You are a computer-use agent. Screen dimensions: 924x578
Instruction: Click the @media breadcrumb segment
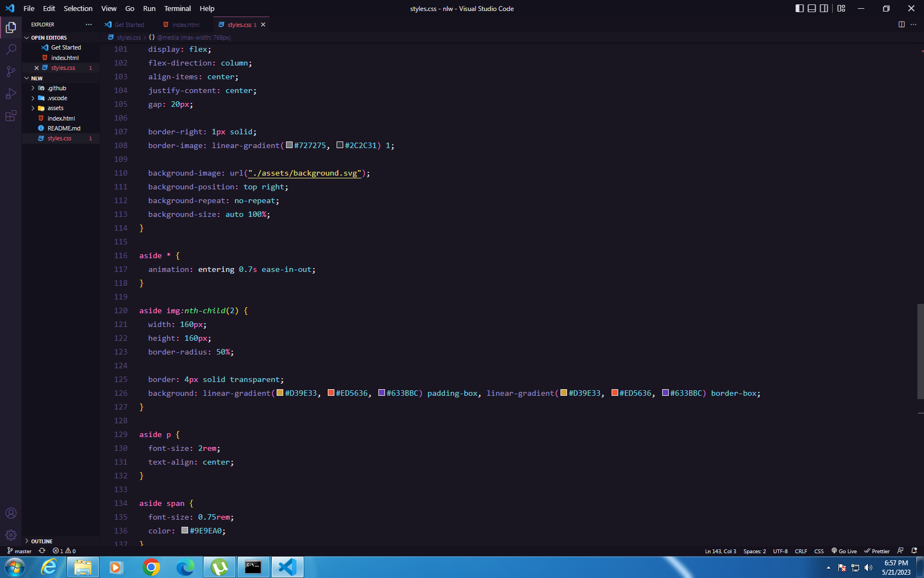pos(190,37)
